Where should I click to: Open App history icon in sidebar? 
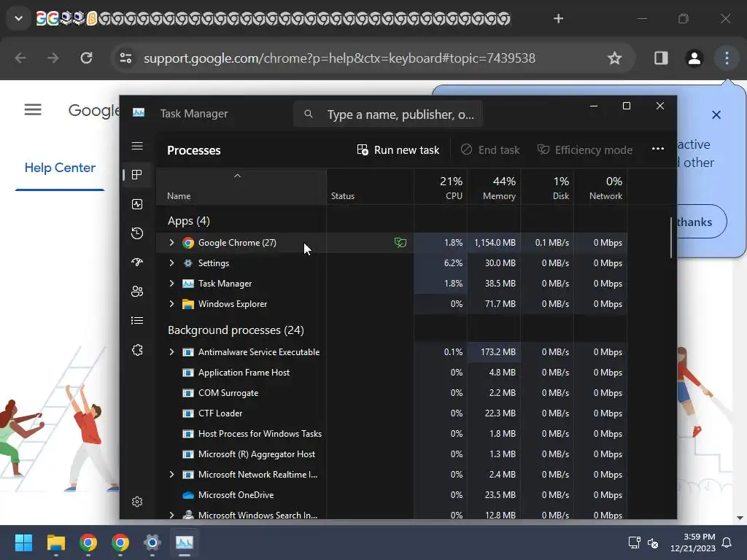pos(137,233)
